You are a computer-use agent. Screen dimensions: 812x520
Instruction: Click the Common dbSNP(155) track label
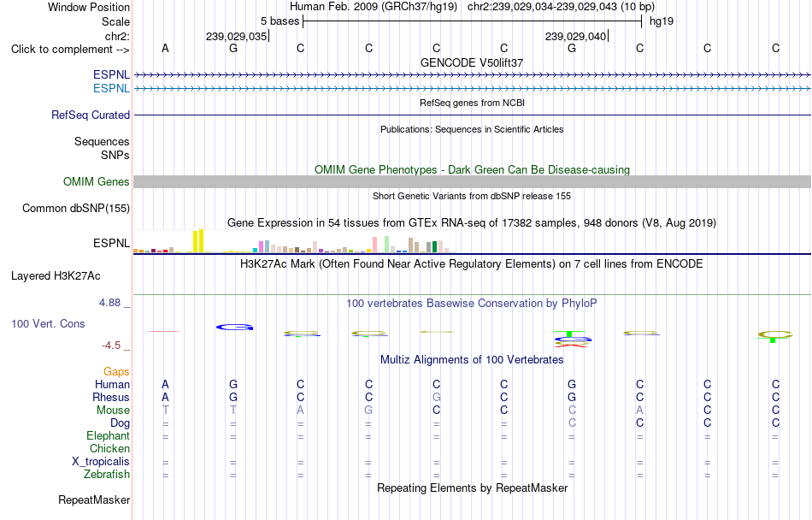[x=76, y=208]
